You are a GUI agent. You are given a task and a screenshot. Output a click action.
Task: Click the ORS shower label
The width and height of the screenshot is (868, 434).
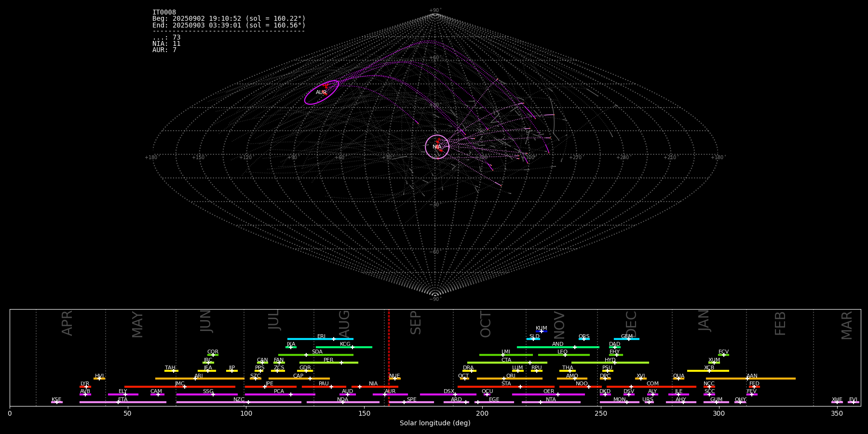pos(583,337)
